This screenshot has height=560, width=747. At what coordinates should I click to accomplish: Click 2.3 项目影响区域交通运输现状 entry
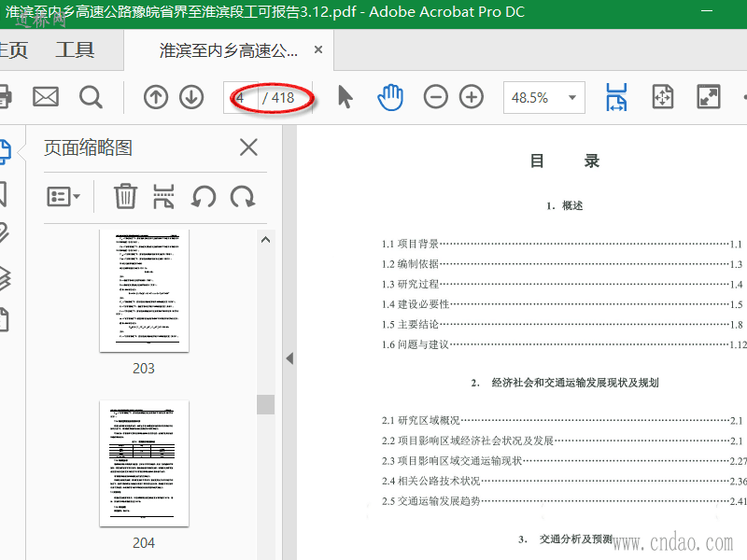pos(564,460)
